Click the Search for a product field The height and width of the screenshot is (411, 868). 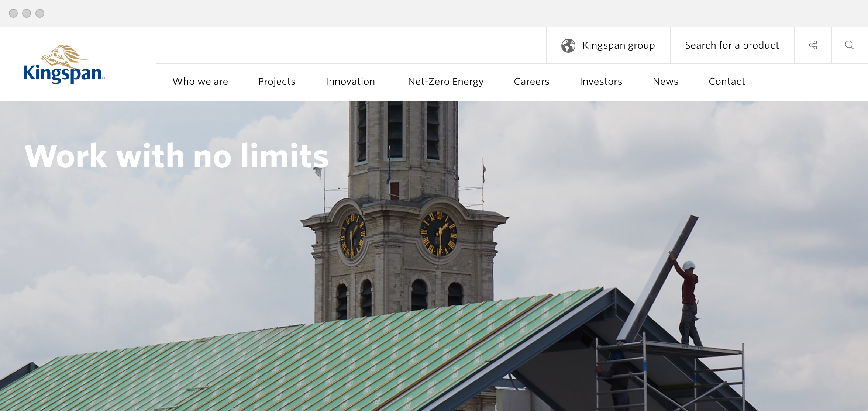coord(732,45)
